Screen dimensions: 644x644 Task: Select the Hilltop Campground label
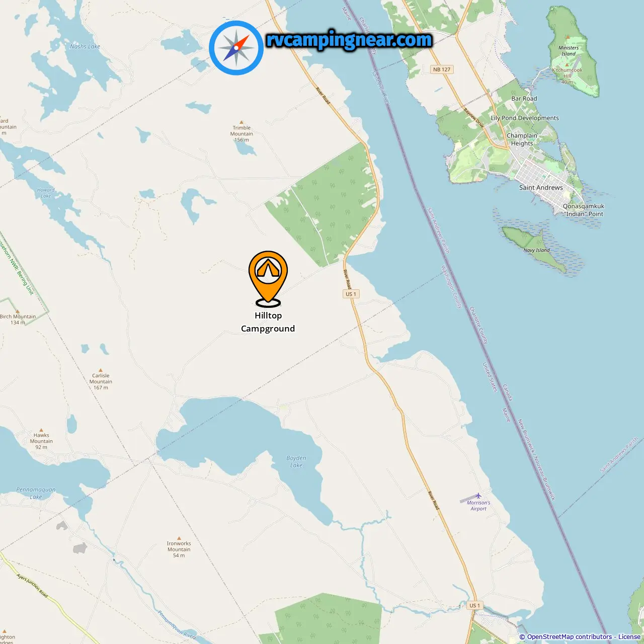(268, 322)
